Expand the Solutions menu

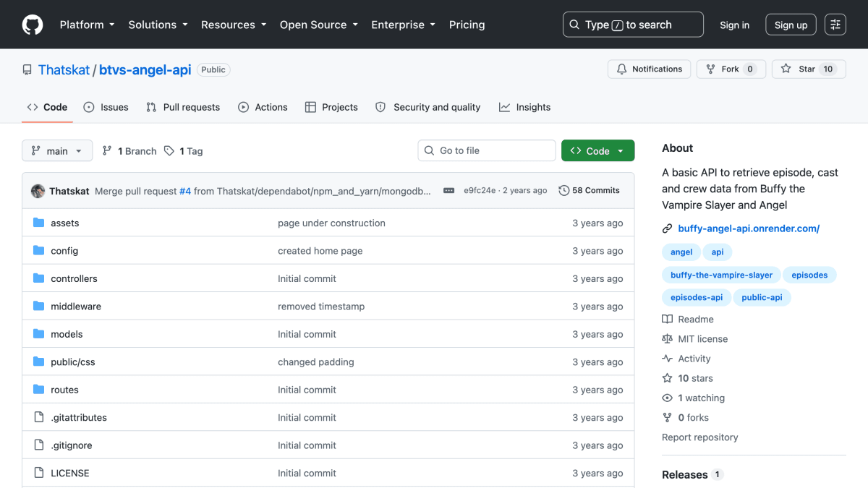pos(158,25)
